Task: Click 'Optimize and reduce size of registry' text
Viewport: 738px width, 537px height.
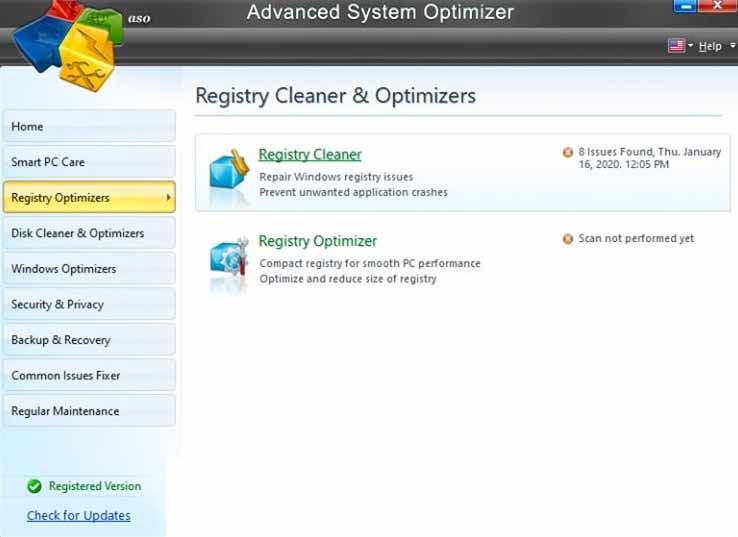Action: tap(348, 279)
